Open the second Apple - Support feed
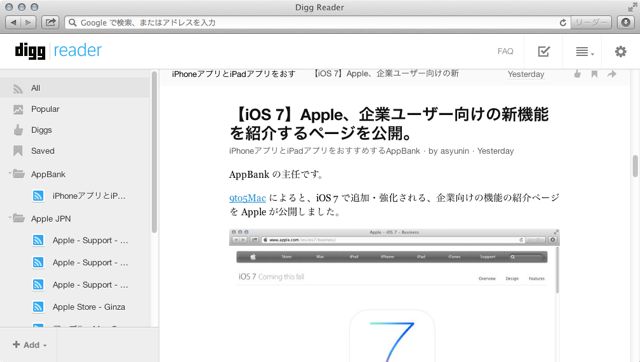This screenshot has height=362, width=640. [90, 262]
